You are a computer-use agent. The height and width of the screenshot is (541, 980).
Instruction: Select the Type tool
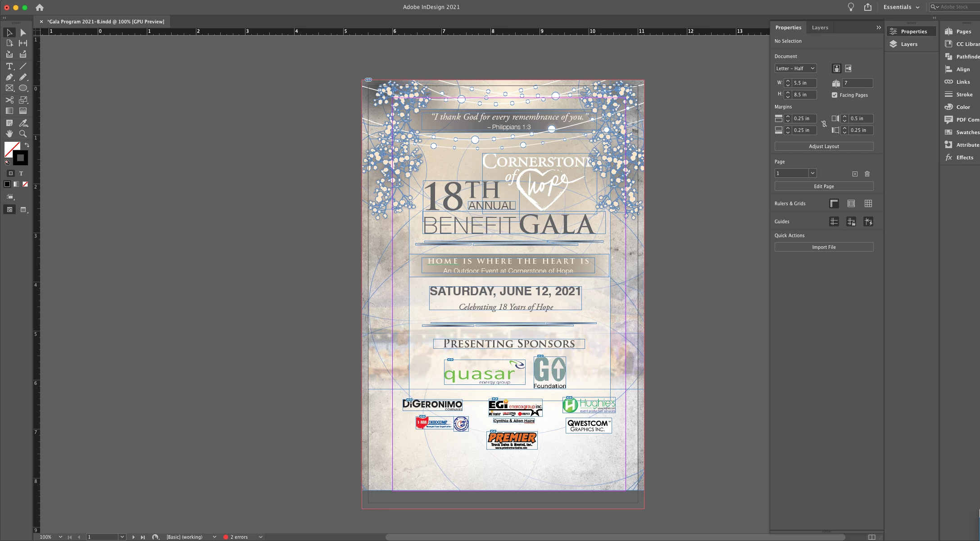9,66
